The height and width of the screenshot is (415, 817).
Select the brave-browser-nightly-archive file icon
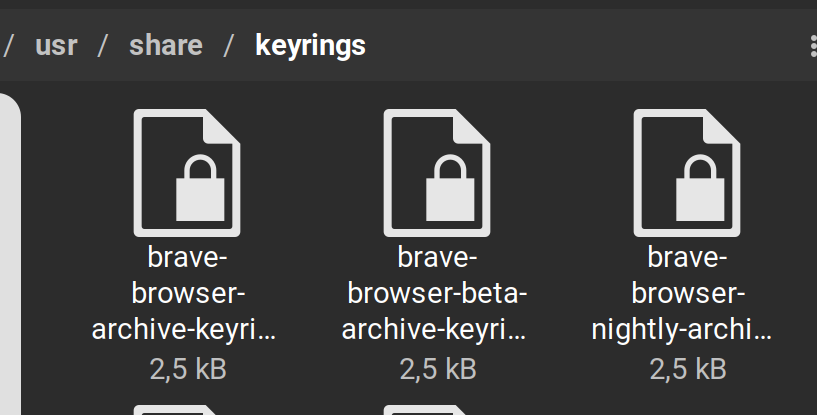pyautogui.click(x=687, y=173)
